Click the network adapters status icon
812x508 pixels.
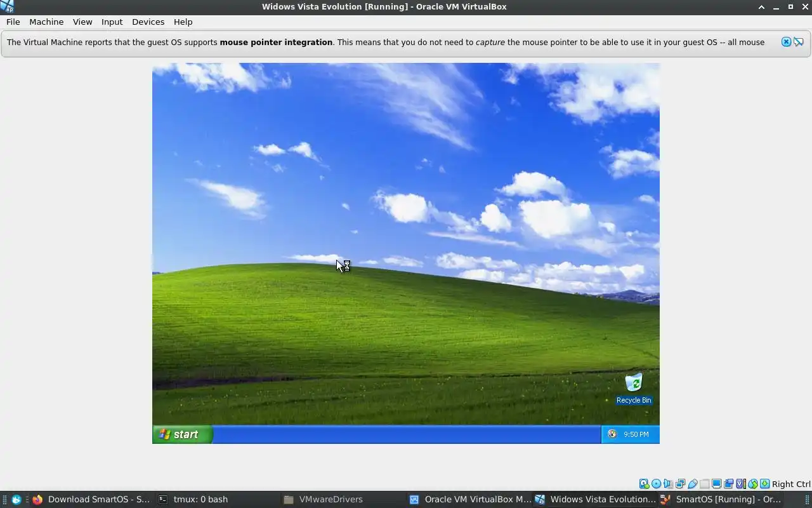680,484
